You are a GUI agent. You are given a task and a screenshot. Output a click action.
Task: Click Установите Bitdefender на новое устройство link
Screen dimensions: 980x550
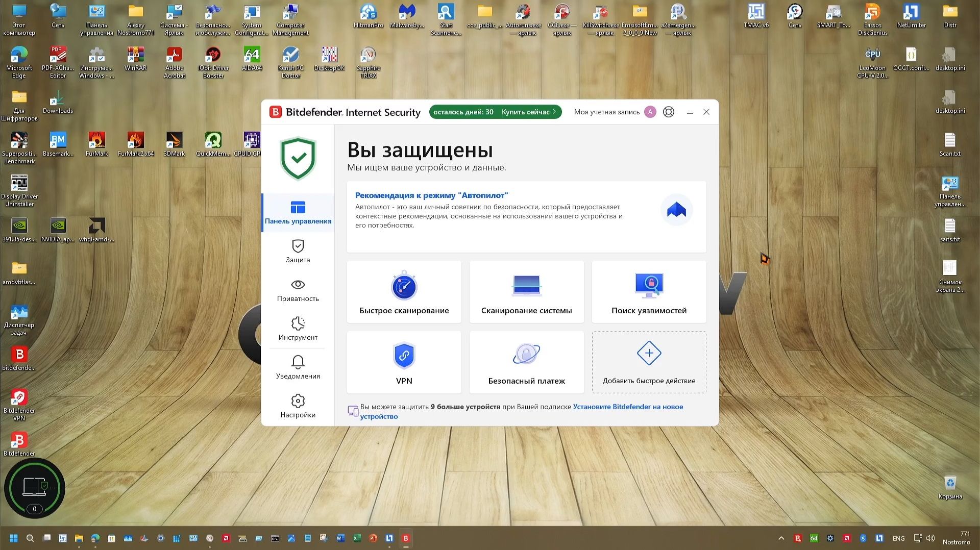(522, 411)
